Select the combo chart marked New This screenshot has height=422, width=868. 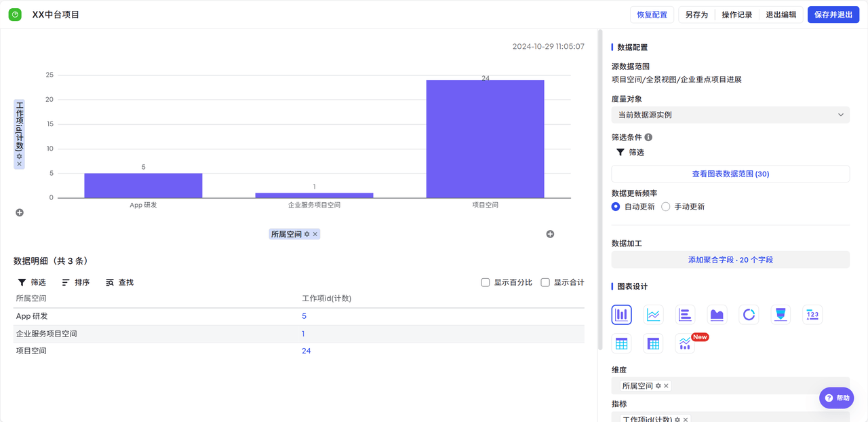[686, 344]
